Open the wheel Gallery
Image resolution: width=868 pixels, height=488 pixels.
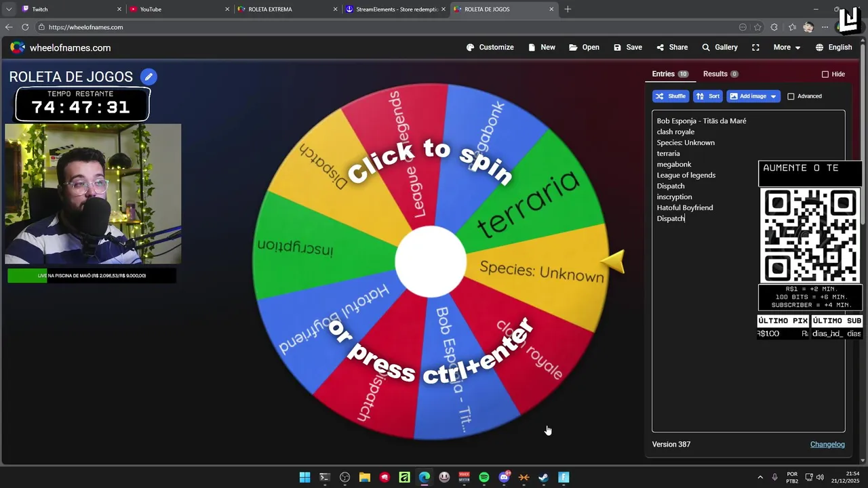pyautogui.click(x=719, y=47)
